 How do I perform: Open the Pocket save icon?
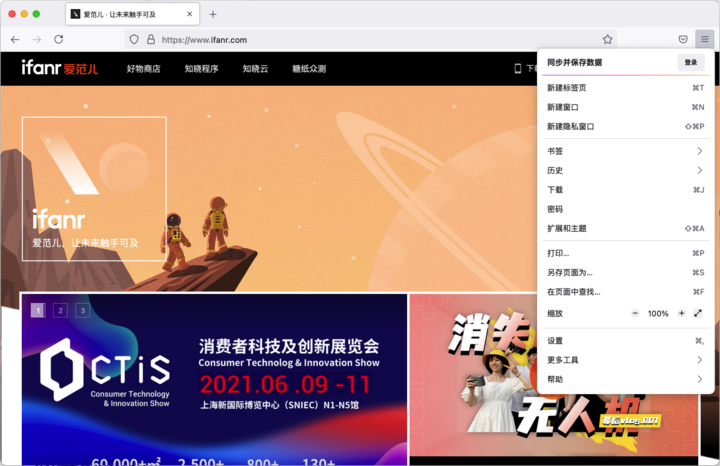683,39
